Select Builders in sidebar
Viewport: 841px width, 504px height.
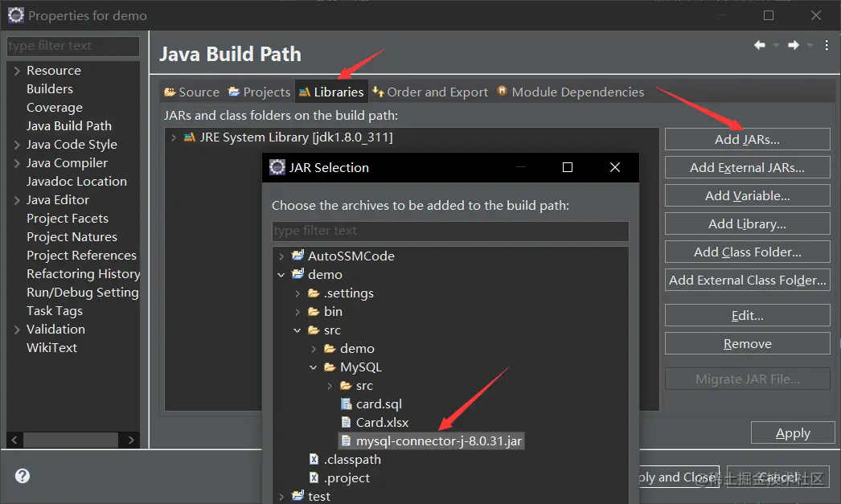50,89
